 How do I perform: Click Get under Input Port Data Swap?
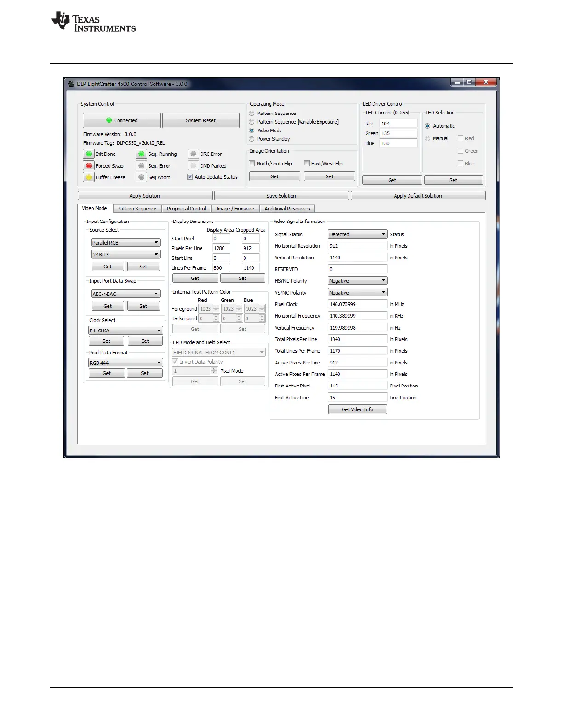point(108,306)
